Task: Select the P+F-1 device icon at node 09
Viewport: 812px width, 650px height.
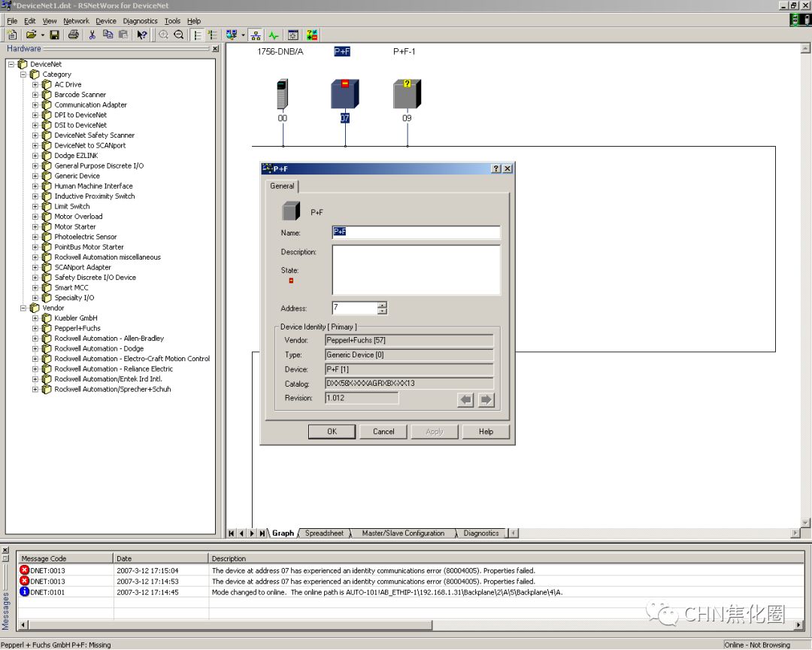Action: click(407, 94)
